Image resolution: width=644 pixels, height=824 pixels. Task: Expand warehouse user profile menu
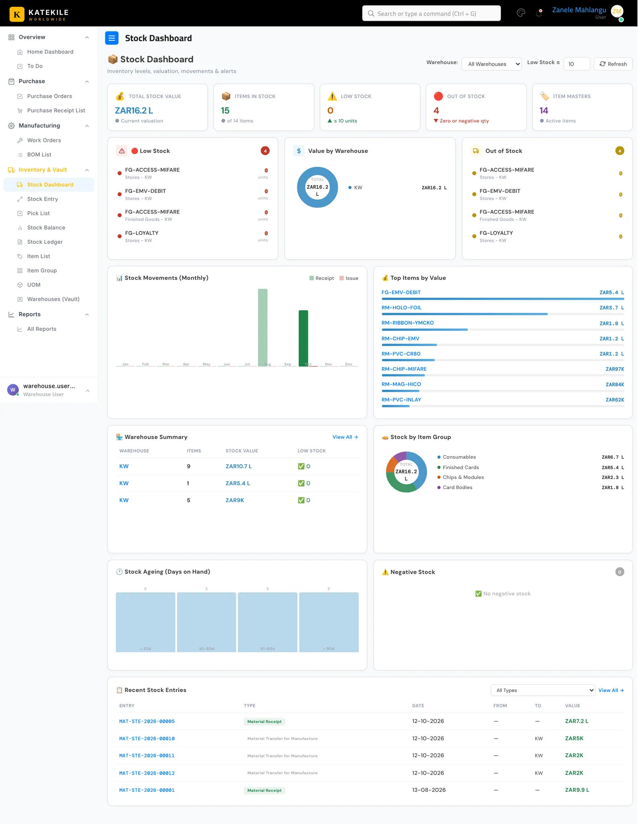tap(87, 391)
